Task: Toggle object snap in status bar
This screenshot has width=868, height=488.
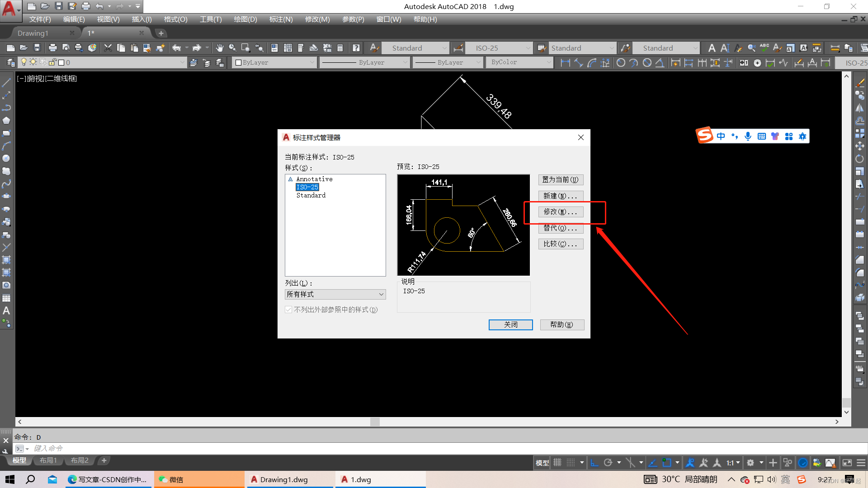Action: tap(667, 463)
